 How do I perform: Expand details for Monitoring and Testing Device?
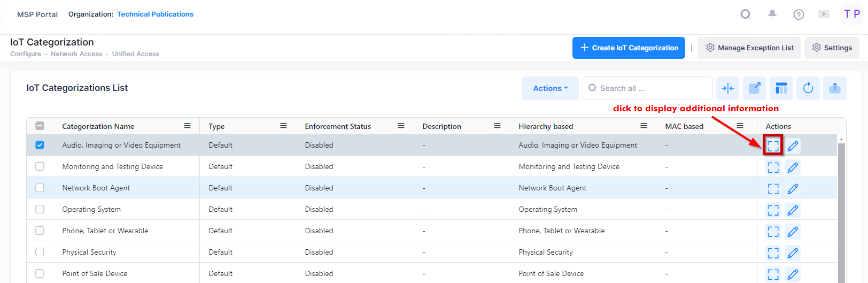click(773, 167)
